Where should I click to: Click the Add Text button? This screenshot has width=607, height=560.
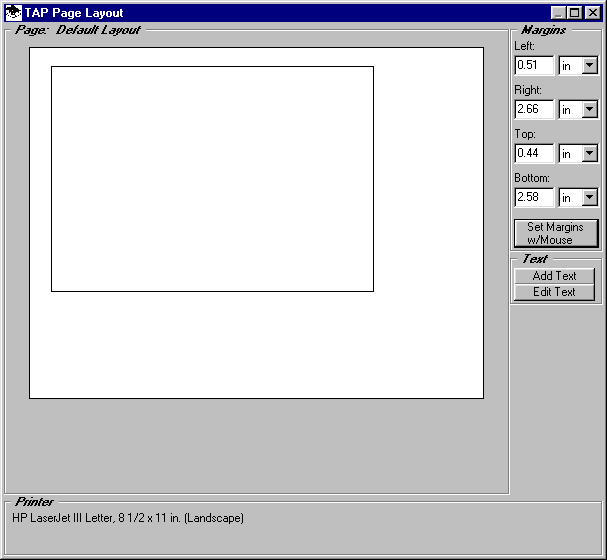point(554,276)
